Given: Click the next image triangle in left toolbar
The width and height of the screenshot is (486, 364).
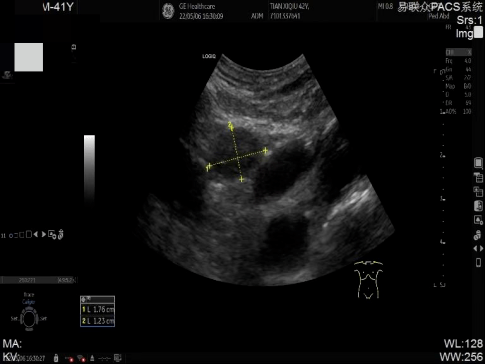Looking at the screenshot, I should 44,234.
